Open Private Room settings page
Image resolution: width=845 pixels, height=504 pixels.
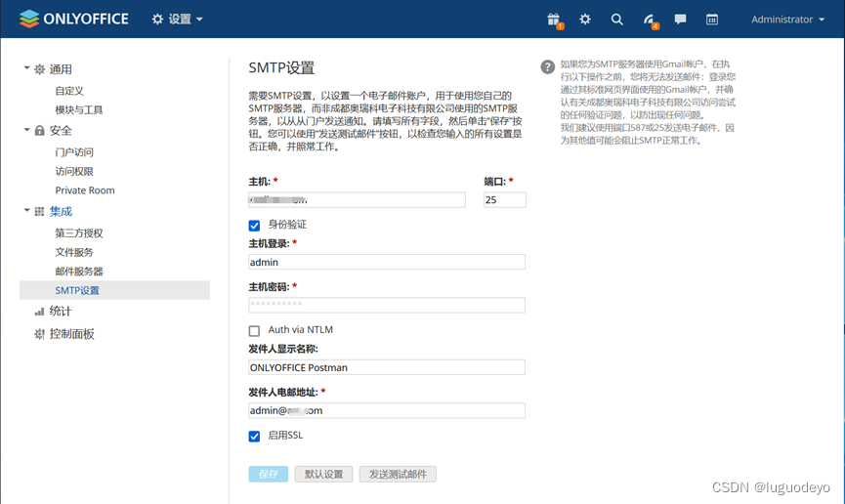[x=85, y=190]
